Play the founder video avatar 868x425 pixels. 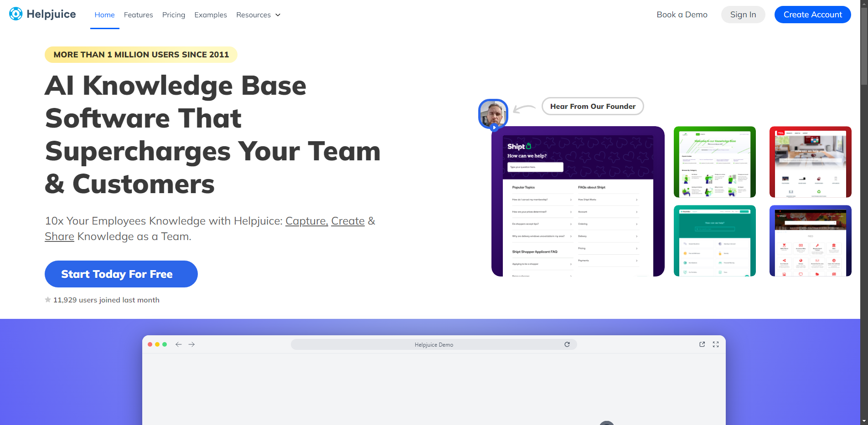click(x=493, y=114)
